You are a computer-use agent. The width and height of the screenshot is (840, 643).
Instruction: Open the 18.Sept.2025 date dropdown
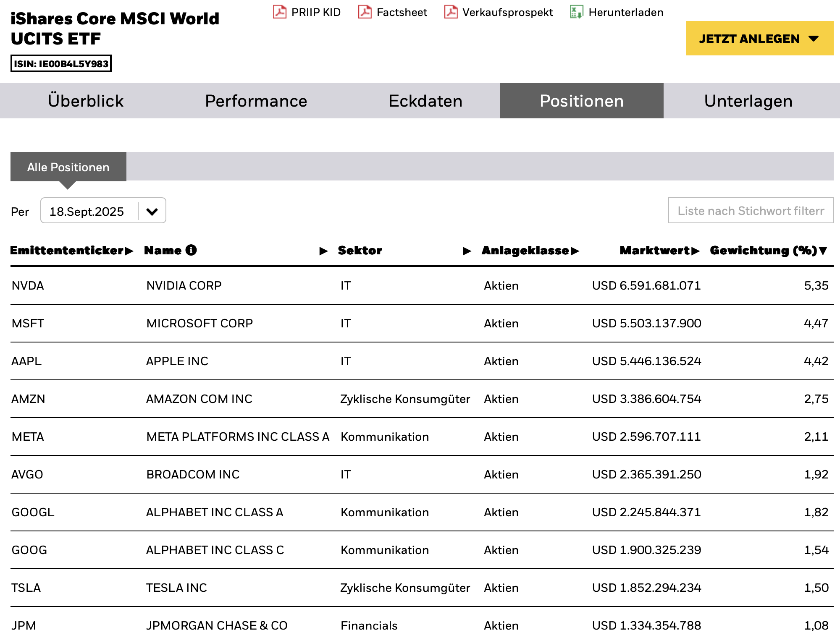coord(87,211)
